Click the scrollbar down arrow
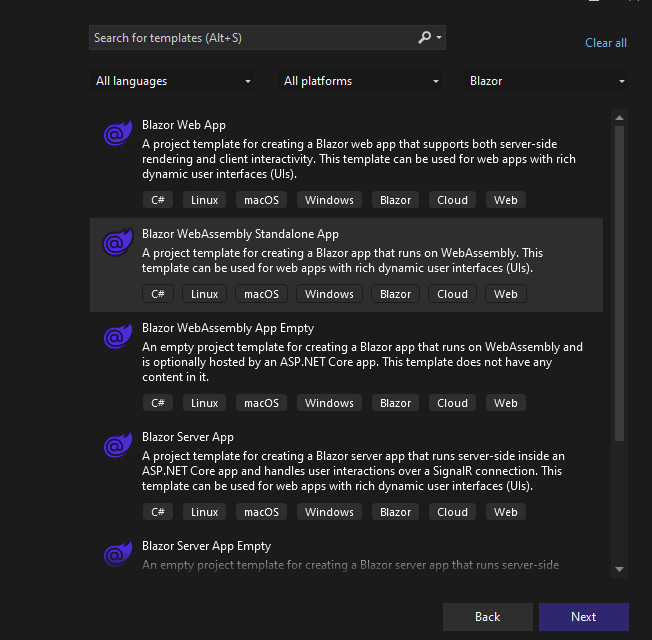The height and width of the screenshot is (640, 652). 620,568
